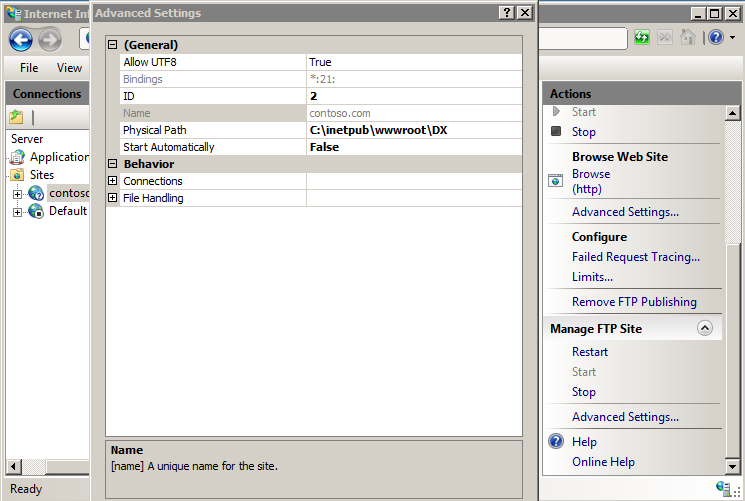Click the Home icon in IIS toolbar
745x501 pixels.
pos(688,37)
